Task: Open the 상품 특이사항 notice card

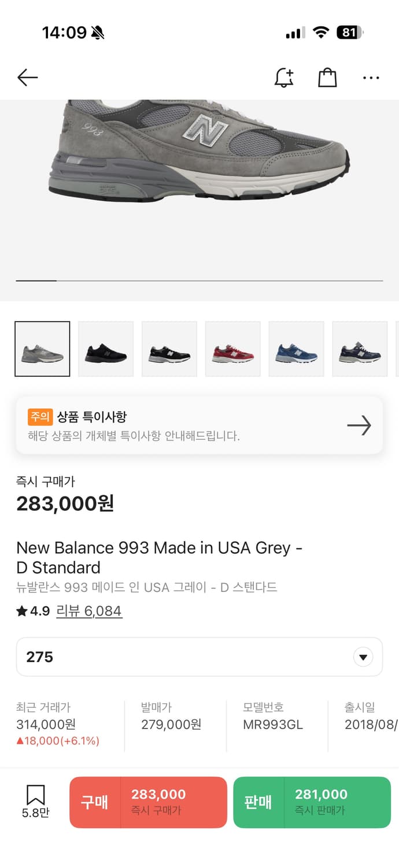Action: [173, 425]
